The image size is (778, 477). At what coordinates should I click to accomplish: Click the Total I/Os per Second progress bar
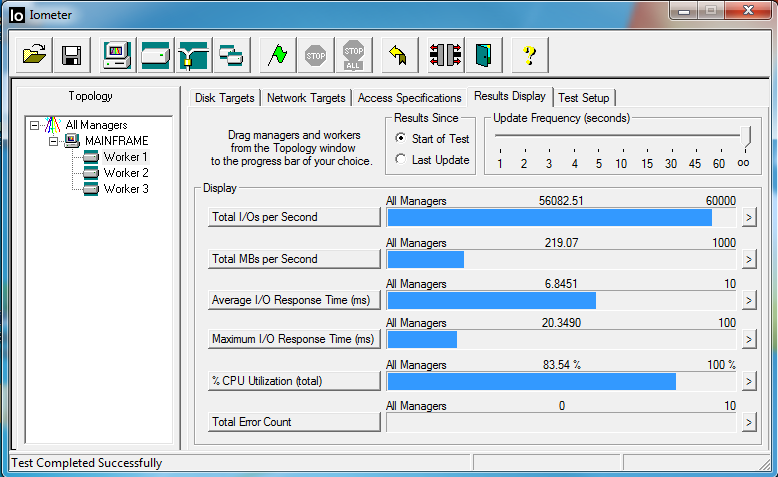(561, 218)
